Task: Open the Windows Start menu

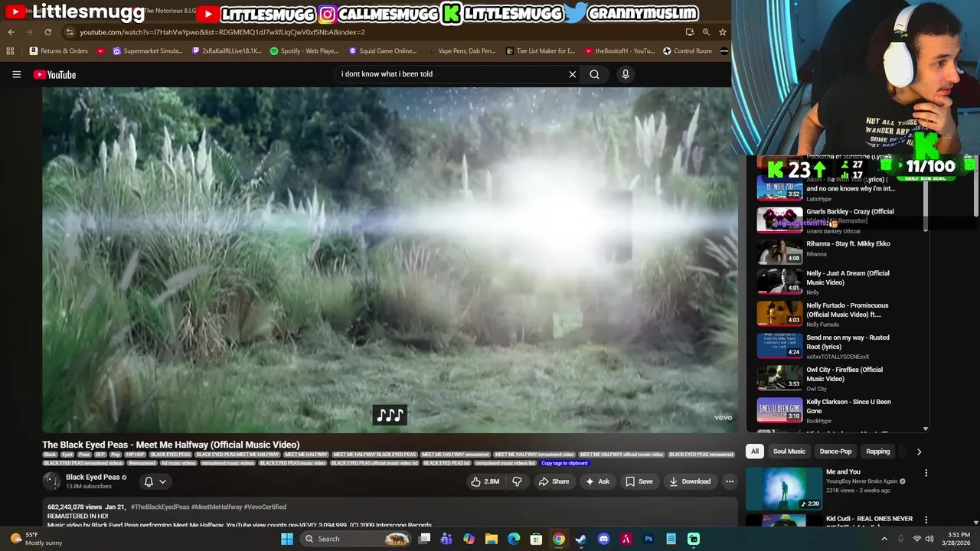Action: 286,539
